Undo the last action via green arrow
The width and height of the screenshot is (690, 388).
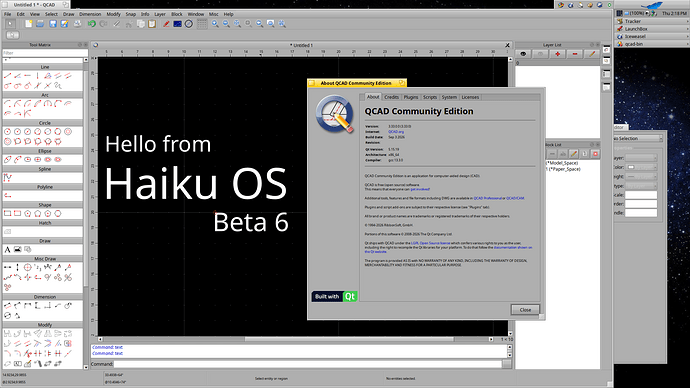coord(92,24)
